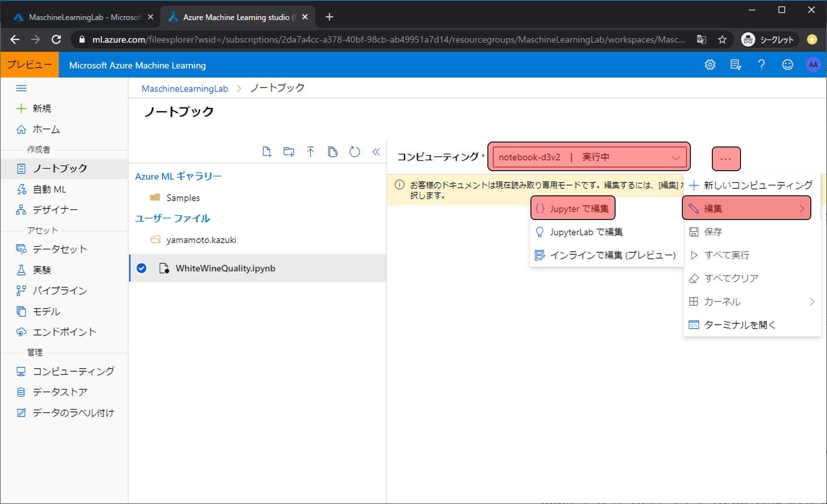
Task: Open the help question mark icon
Action: pyautogui.click(x=761, y=65)
